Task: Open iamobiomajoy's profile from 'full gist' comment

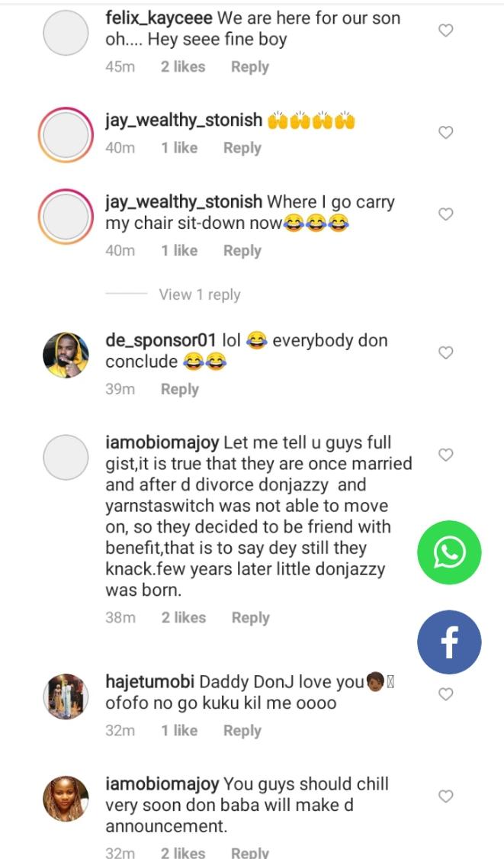Action: coord(162,442)
